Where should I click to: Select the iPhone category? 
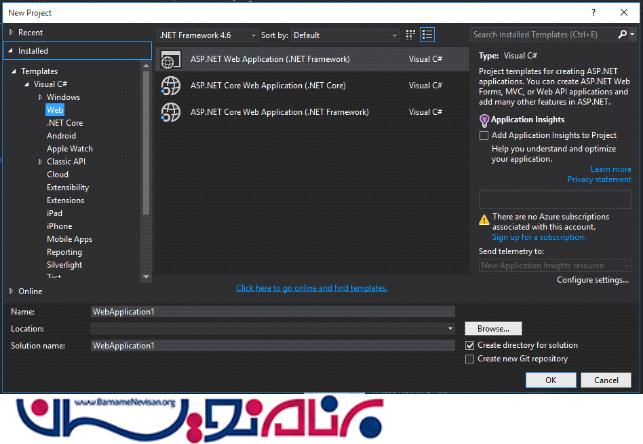click(x=59, y=226)
